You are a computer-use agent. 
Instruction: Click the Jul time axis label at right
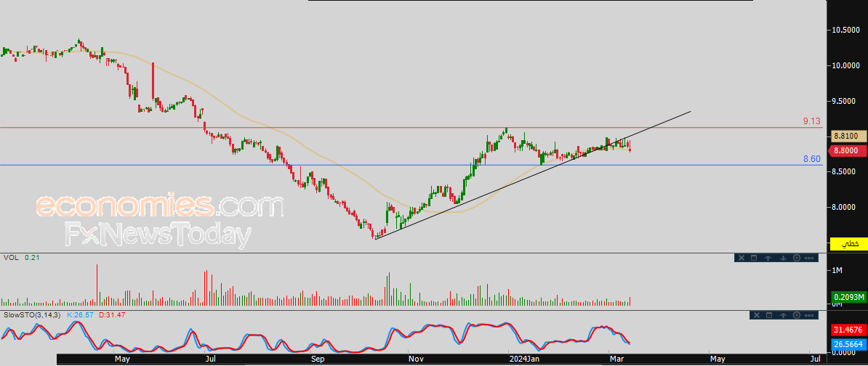[x=814, y=359]
